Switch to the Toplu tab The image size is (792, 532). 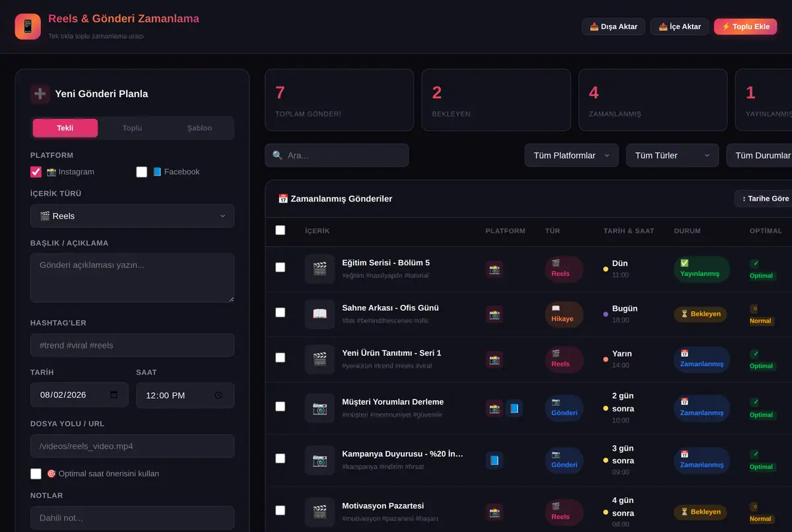(x=132, y=128)
